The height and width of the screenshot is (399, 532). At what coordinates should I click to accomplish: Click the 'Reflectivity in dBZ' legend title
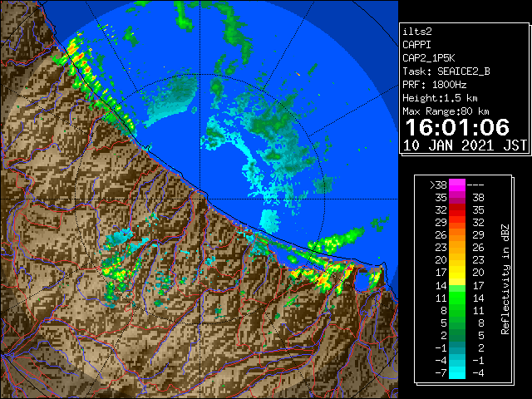click(x=505, y=279)
